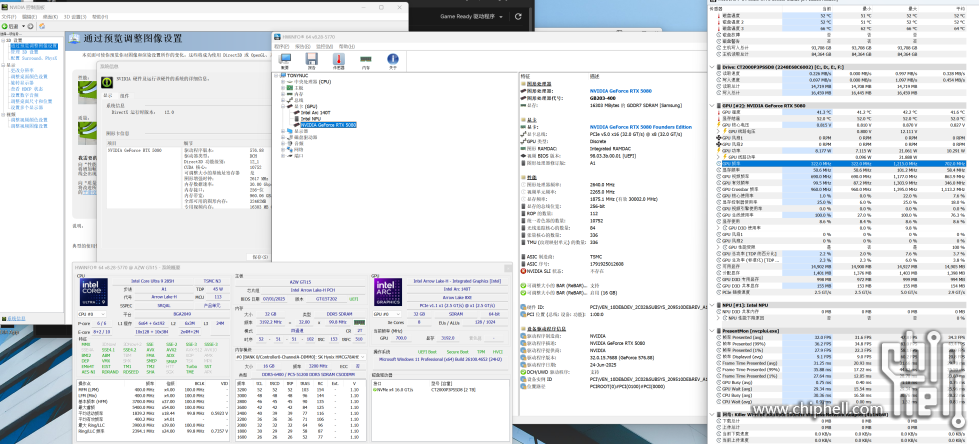Switch to 组件 tab in system info dialog

(x=124, y=96)
